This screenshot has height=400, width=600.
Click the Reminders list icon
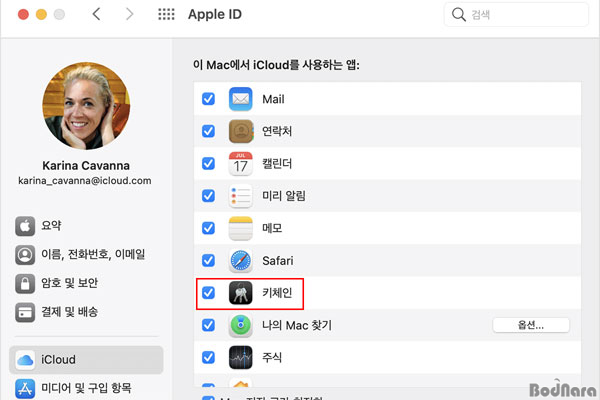point(241,196)
